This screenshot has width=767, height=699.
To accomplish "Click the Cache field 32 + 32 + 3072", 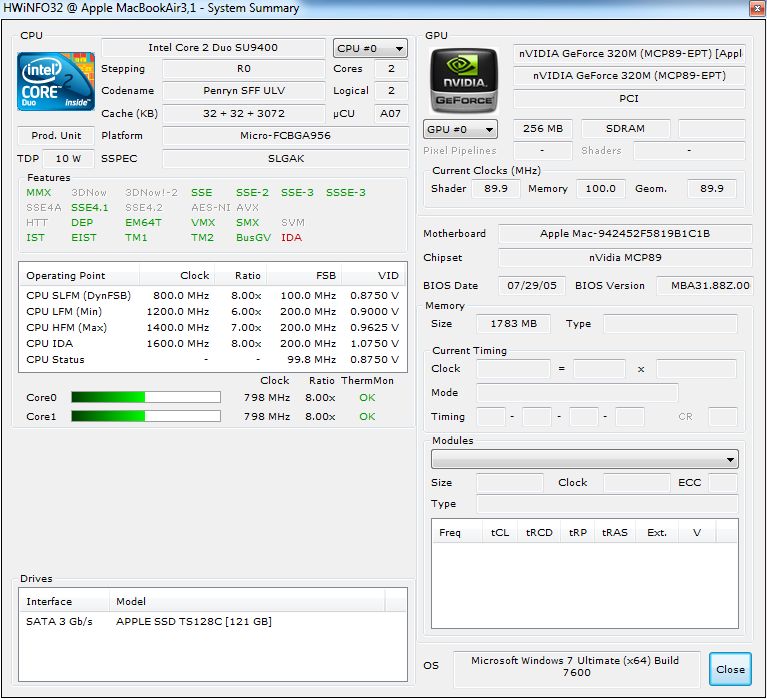I will [x=244, y=113].
